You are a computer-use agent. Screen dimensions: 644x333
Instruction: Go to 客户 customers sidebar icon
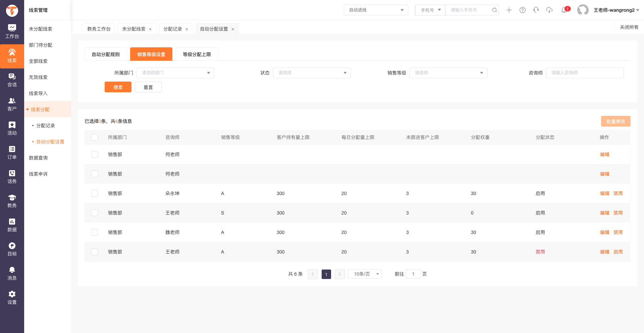pyautogui.click(x=12, y=104)
